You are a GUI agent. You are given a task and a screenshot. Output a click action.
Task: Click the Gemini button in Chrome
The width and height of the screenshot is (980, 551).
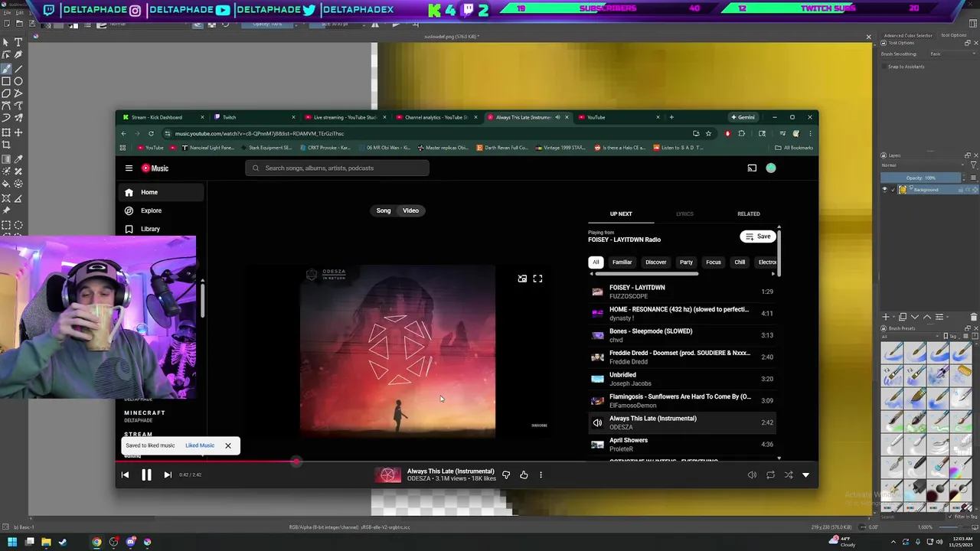tap(743, 117)
